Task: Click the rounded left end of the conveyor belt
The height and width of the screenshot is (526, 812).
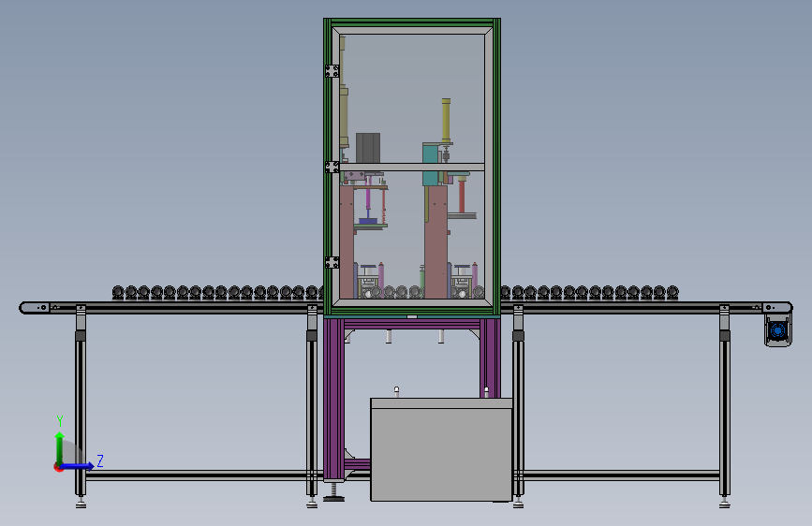Action: [x=34, y=308]
